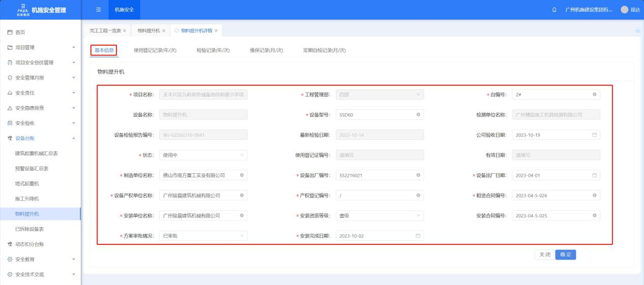Open calendar icon for 公司验收日期
This screenshot has height=285, width=644.
point(594,135)
